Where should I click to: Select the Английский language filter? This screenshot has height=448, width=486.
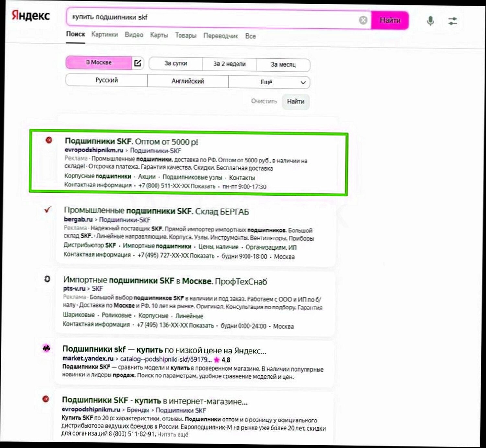tap(188, 81)
